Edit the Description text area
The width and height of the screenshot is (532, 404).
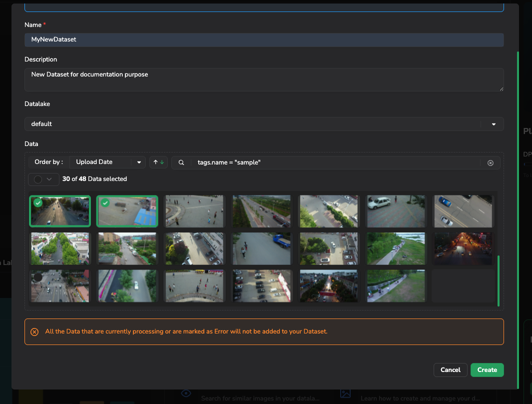(x=264, y=79)
